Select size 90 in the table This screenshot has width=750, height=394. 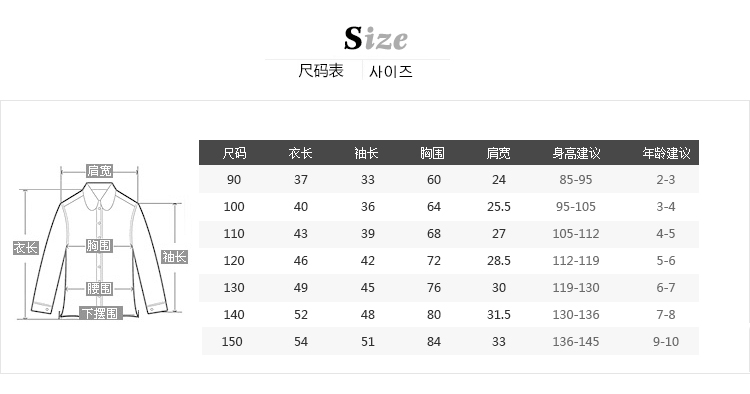pyautogui.click(x=234, y=180)
